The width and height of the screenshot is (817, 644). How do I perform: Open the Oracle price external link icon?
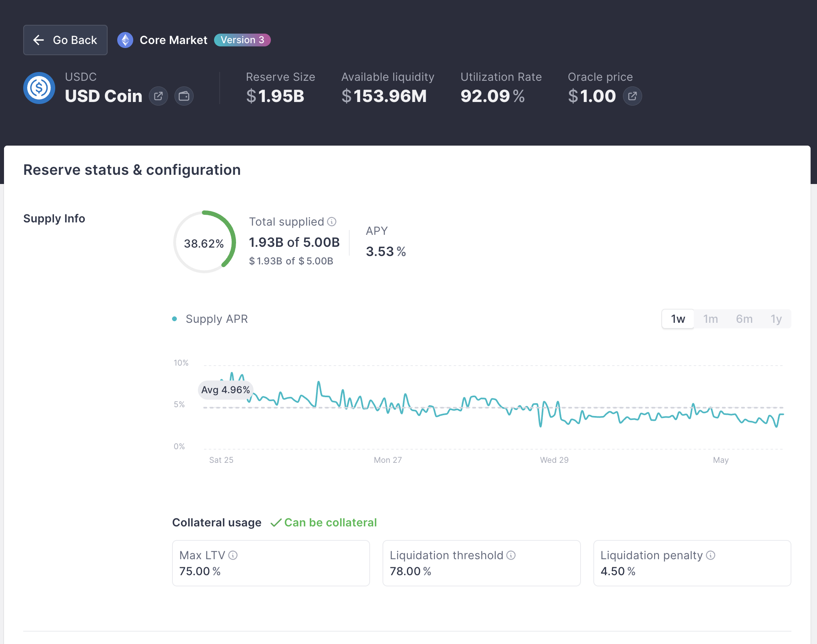[633, 96]
